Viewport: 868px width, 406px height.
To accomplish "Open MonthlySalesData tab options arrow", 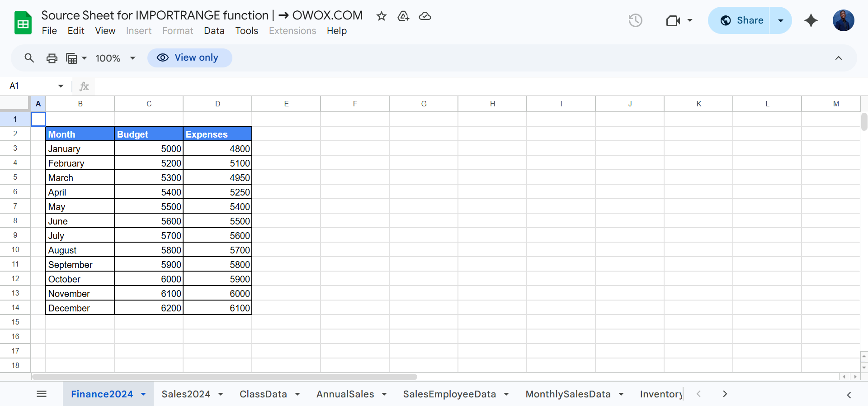I will pos(621,394).
